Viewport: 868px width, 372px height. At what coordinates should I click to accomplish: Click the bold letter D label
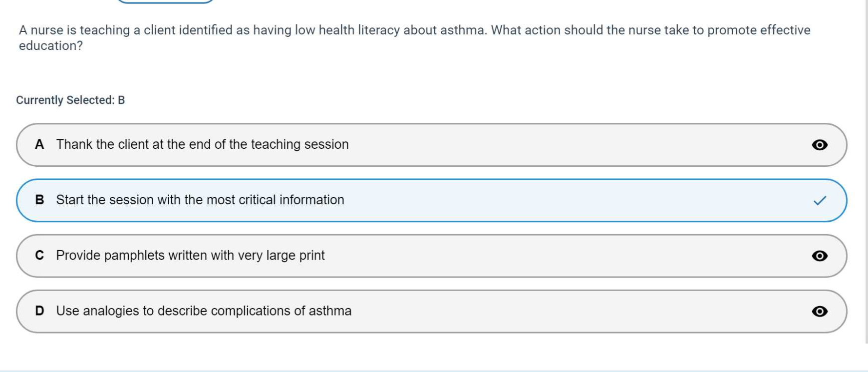click(x=39, y=311)
